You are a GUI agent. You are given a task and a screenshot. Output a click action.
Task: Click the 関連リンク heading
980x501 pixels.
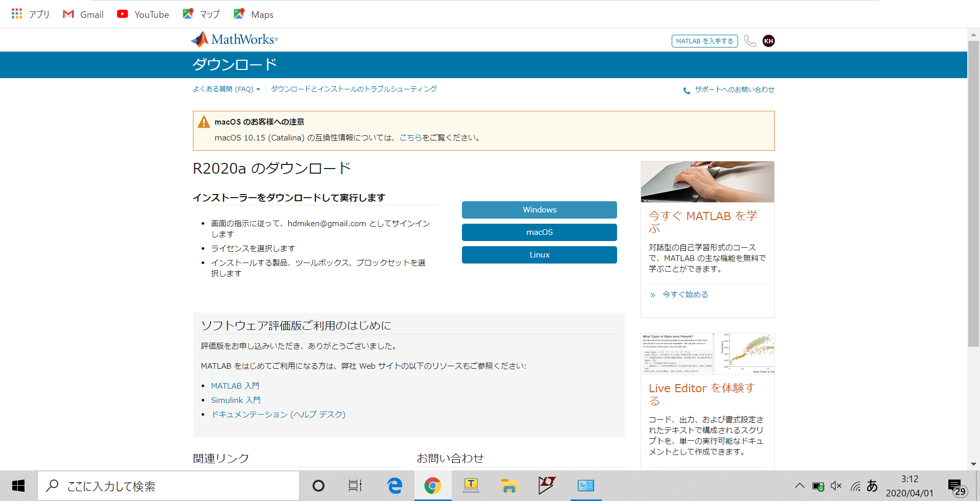pyautogui.click(x=221, y=459)
